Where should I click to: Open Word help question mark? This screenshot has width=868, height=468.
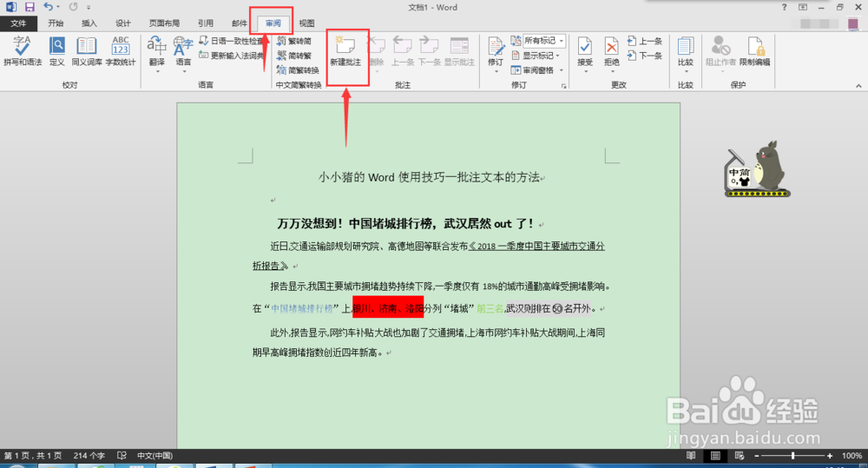[784, 7]
